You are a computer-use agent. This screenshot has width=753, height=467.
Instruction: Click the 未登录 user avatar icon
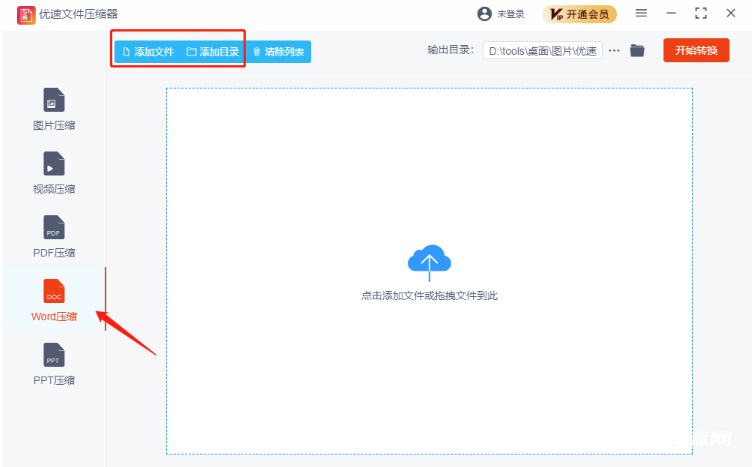[x=485, y=14]
